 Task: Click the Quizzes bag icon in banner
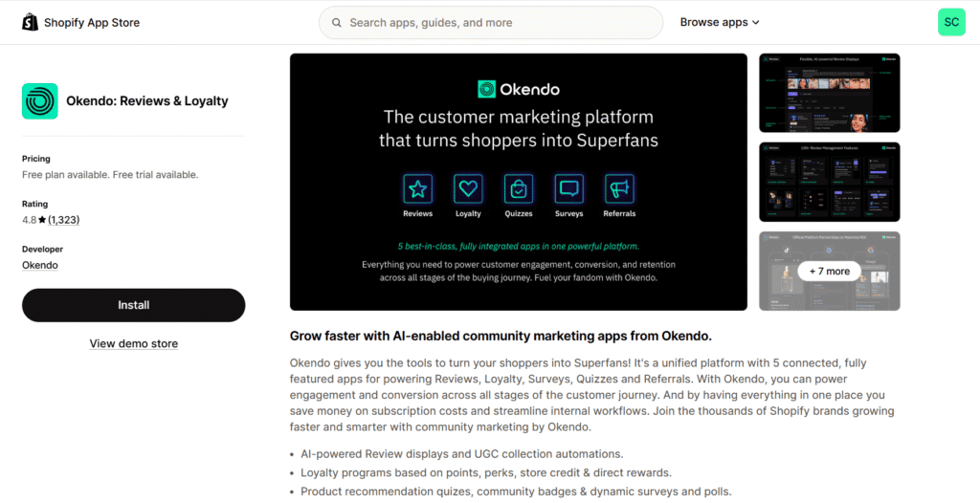coord(519,188)
